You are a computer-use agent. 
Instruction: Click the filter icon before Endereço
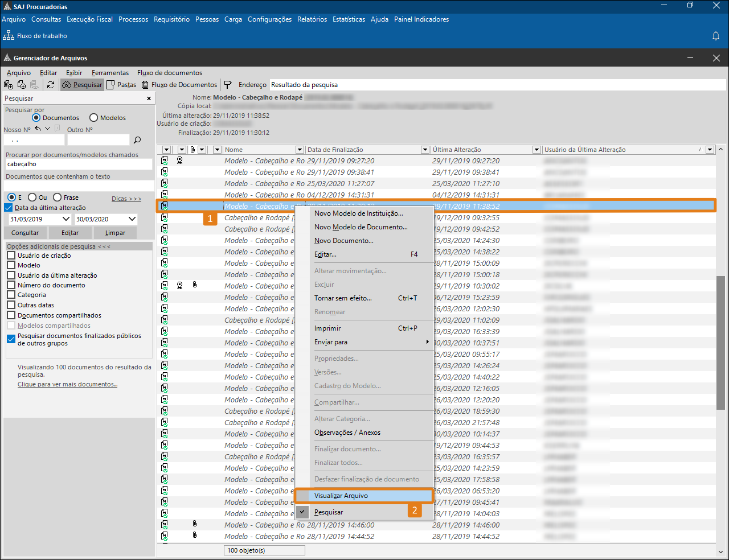(228, 85)
